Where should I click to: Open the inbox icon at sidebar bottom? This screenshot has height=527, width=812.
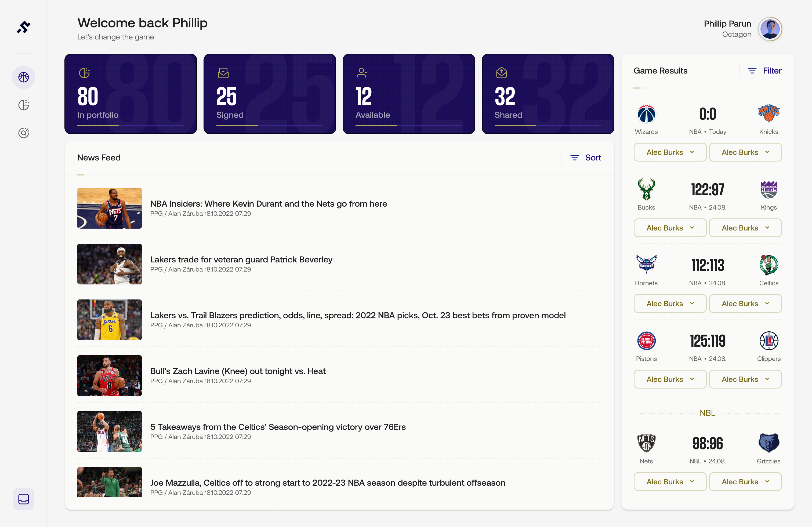pos(24,499)
